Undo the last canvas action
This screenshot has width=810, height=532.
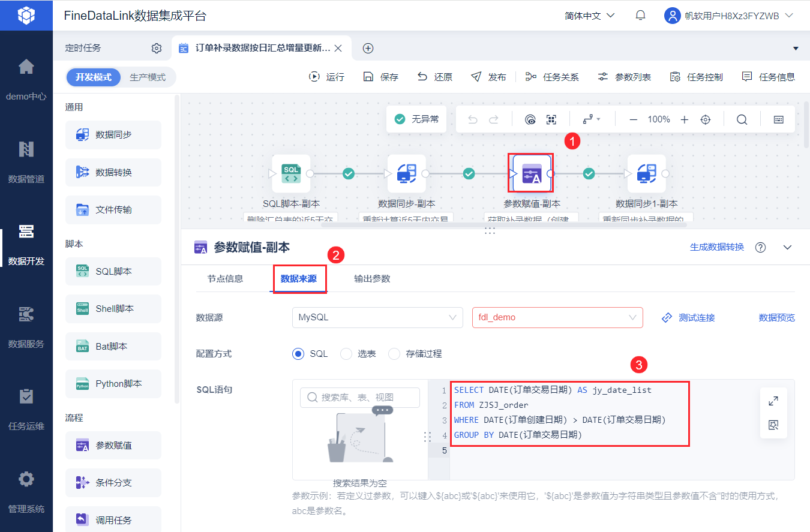coord(473,119)
